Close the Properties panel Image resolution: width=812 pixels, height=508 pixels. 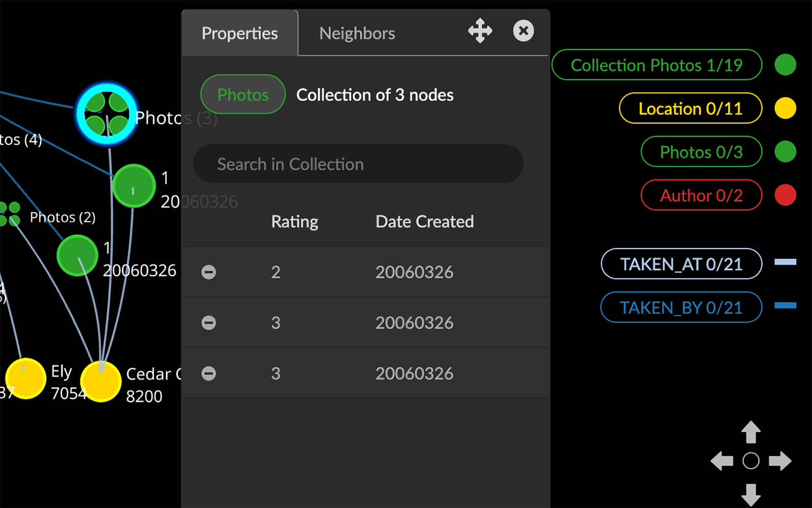pyautogui.click(x=523, y=31)
